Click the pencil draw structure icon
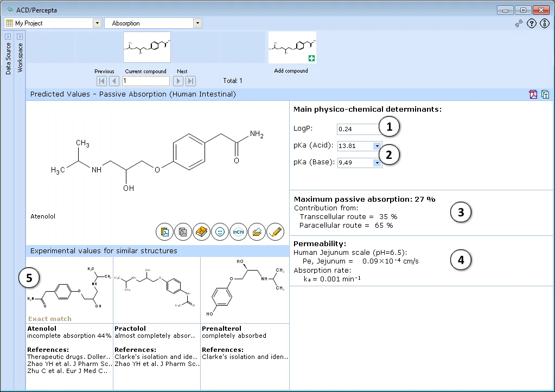The height and width of the screenshot is (392, 555). 275,232
